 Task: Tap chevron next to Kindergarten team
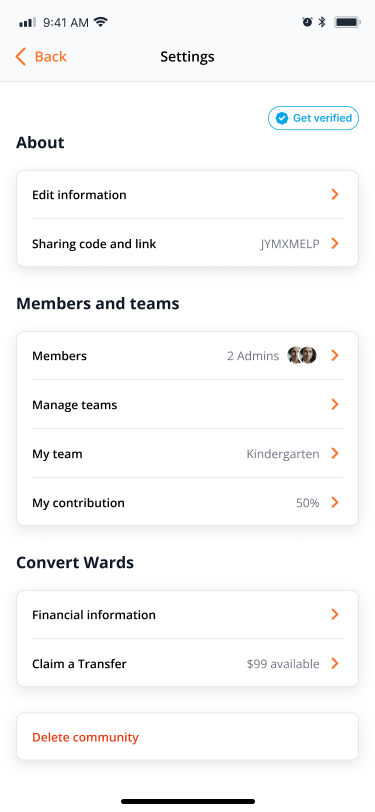click(x=335, y=454)
